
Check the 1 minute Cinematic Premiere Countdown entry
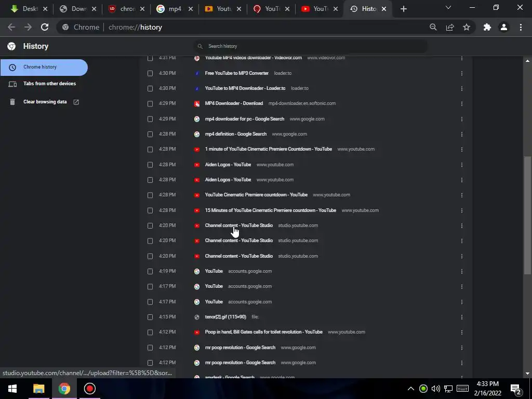pyautogui.click(x=150, y=149)
